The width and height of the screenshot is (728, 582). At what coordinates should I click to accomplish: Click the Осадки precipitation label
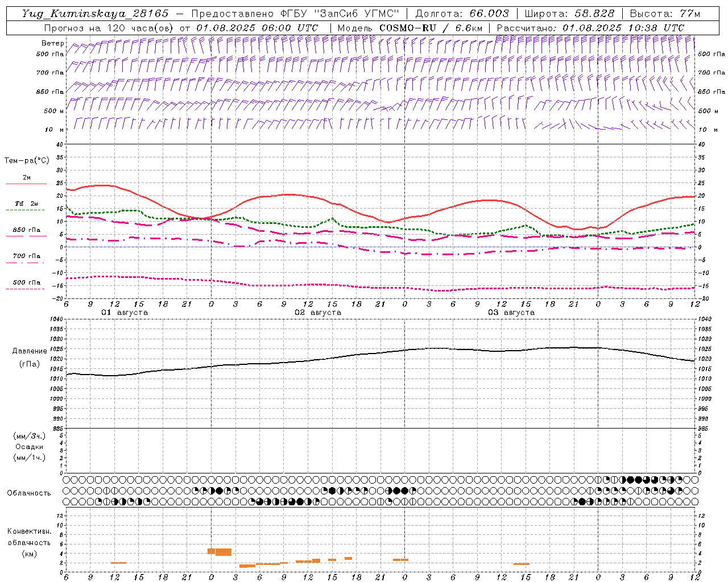(x=30, y=447)
